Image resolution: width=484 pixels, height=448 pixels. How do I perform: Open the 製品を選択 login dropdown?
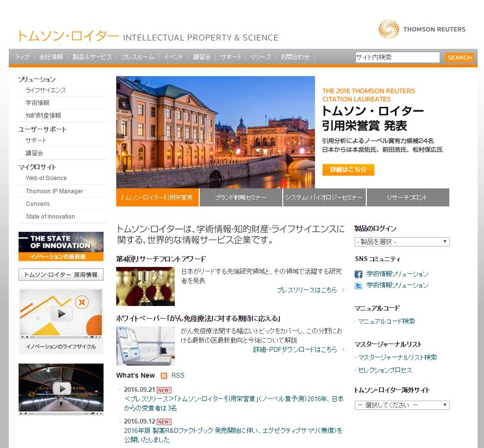click(x=402, y=242)
